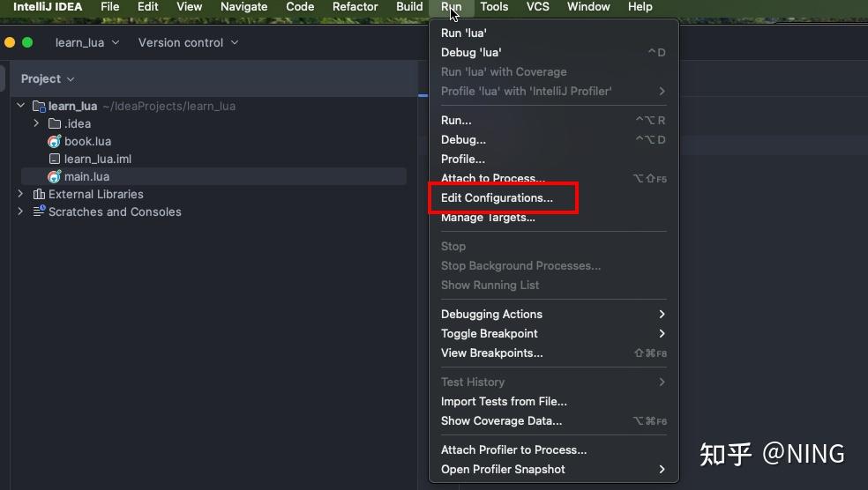Select the Profile... menu entry
This screenshot has width=868, height=490.
[554, 160]
